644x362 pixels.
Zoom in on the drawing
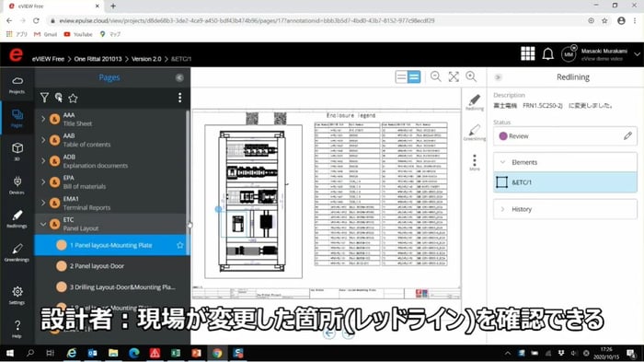click(x=471, y=76)
